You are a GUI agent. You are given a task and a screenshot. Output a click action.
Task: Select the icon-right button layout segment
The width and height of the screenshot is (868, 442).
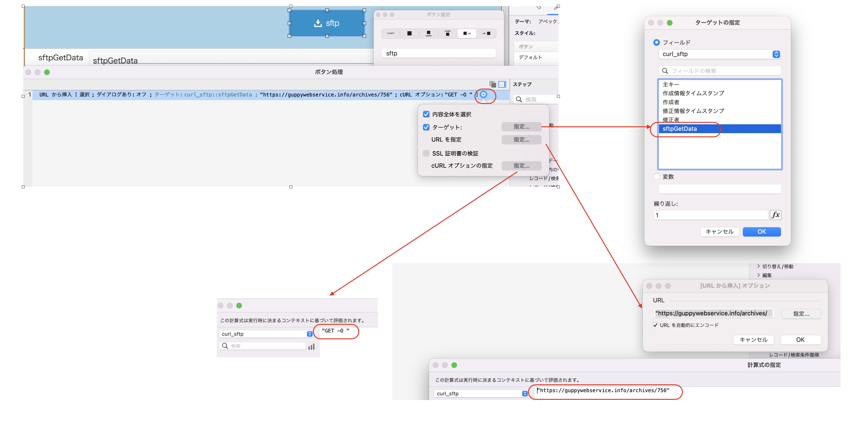[486, 33]
